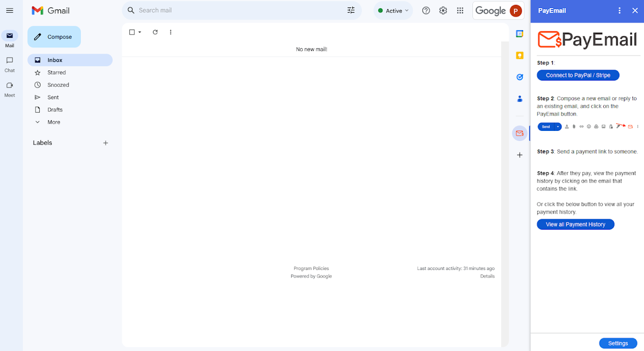
Task: Open the Gmail main menu hamburger icon
Action: [x=10, y=11]
